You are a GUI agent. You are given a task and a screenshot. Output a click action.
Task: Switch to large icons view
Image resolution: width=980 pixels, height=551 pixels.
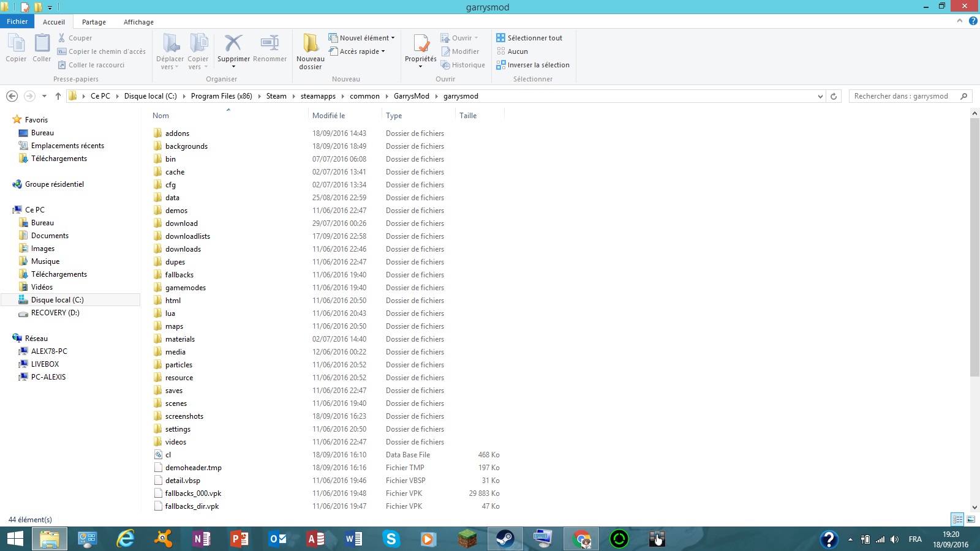coord(971,519)
